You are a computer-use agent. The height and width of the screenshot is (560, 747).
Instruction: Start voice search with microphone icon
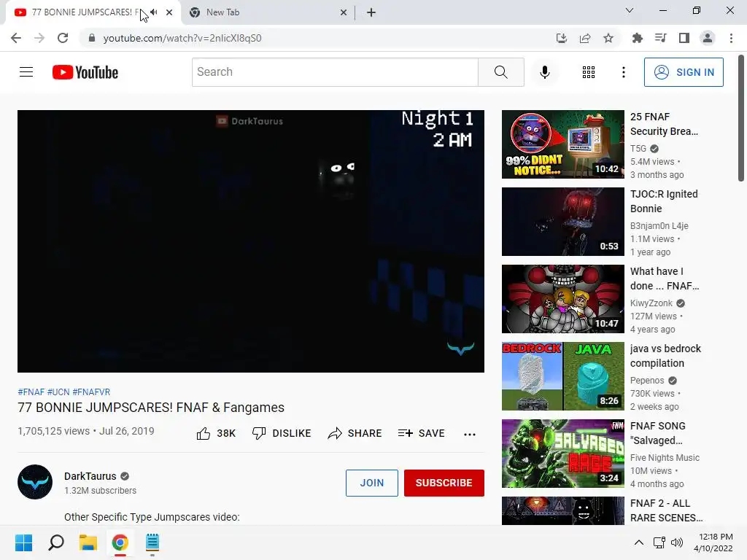(544, 72)
